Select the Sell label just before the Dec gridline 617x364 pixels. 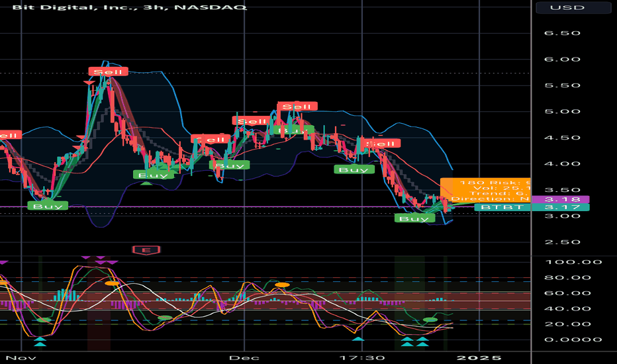(x=211, y=139)
